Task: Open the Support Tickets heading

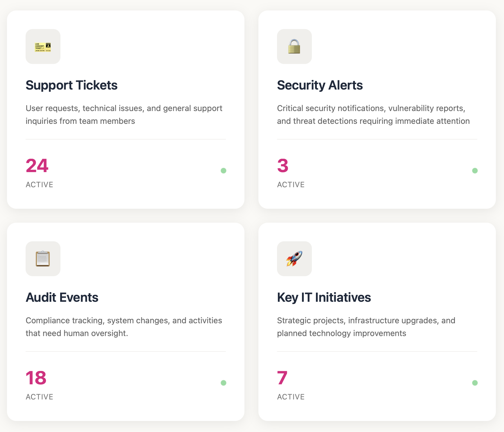Action: pyautogui.click(x=72, y=85)
